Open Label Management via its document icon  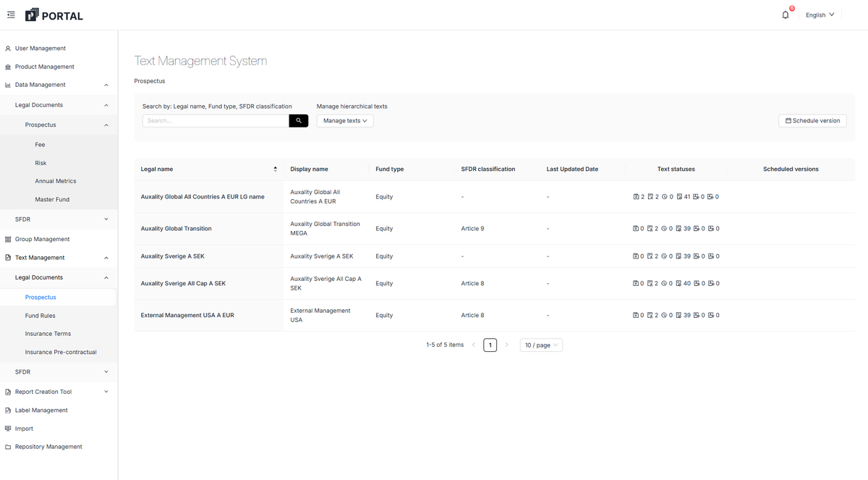coord(8,410)
